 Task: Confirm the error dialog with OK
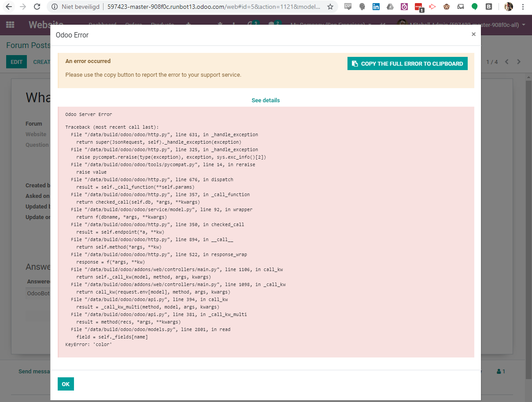coord(66,384)
